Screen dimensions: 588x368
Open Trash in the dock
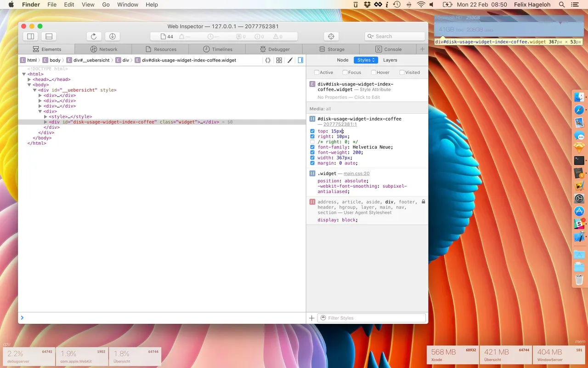click(x=579, y=279)
